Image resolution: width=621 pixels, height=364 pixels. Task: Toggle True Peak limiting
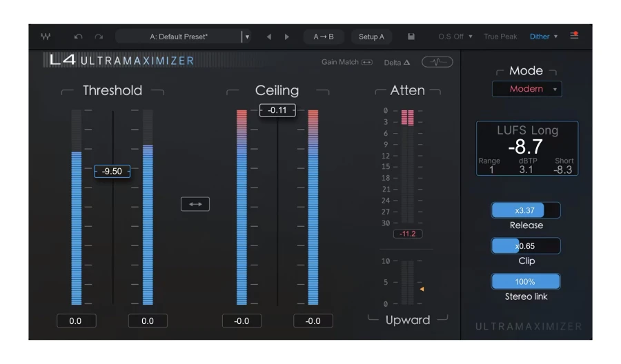pos(500,37)
